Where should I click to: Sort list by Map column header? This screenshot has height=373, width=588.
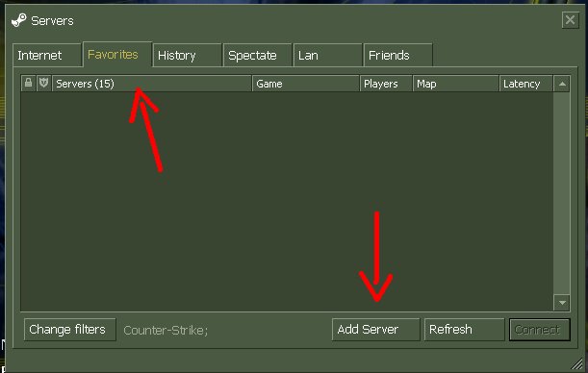(456, 84)
